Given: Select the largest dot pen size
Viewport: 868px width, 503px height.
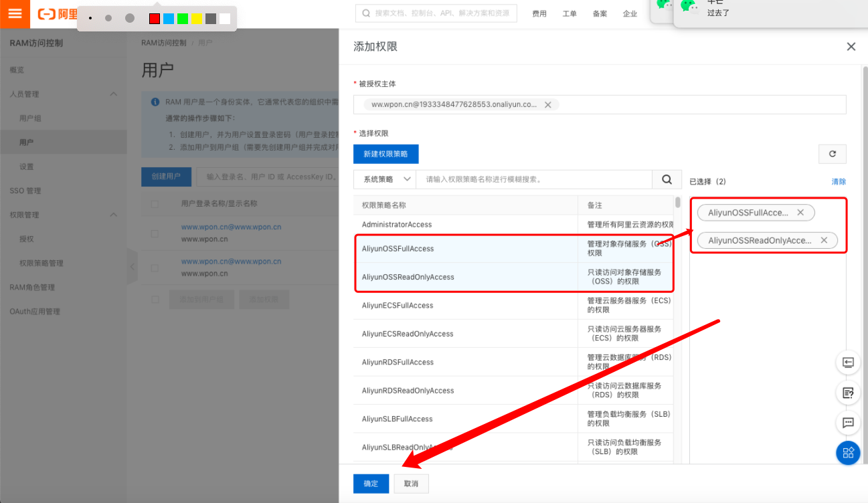Looking at the screenshot, I should [130, 18].
